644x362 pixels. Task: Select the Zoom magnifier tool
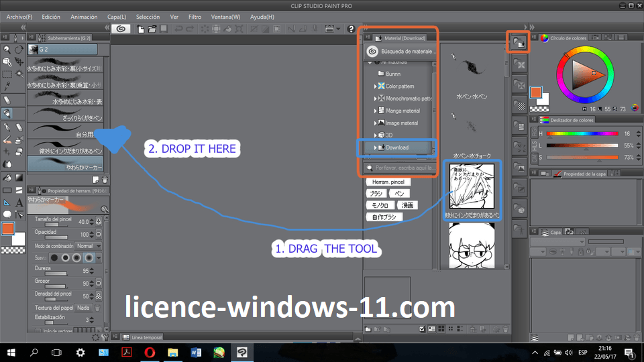[7, 49]
